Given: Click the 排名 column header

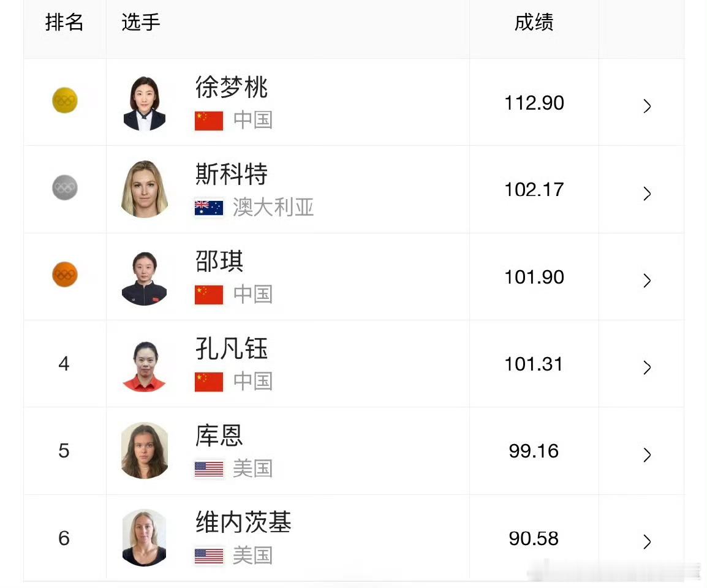Looking at the screenshot, I should 64,23.
